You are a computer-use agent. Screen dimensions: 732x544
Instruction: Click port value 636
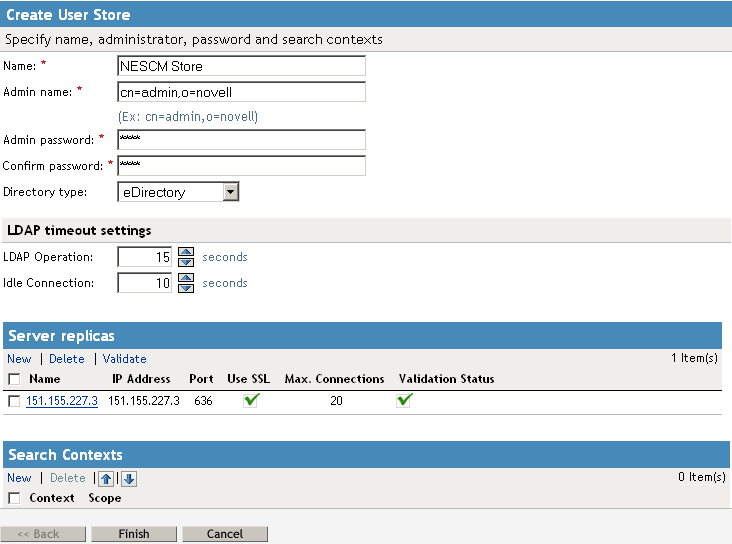point(204,401)
